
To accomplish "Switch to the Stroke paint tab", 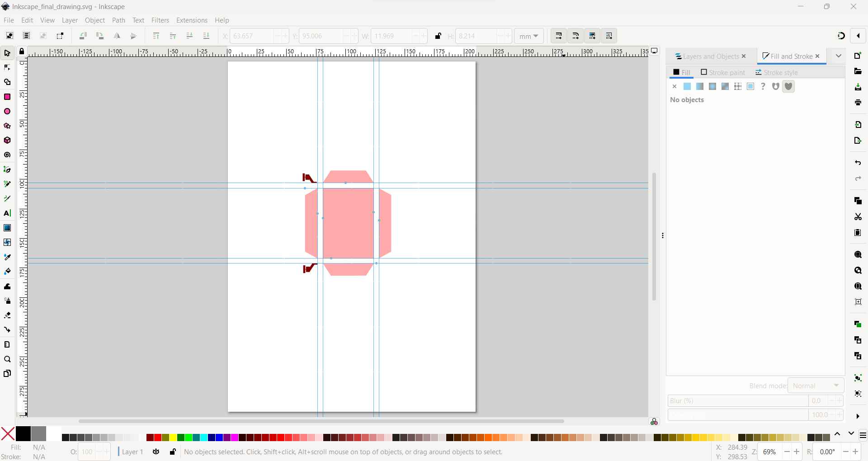I will click(x=723, y=72).
